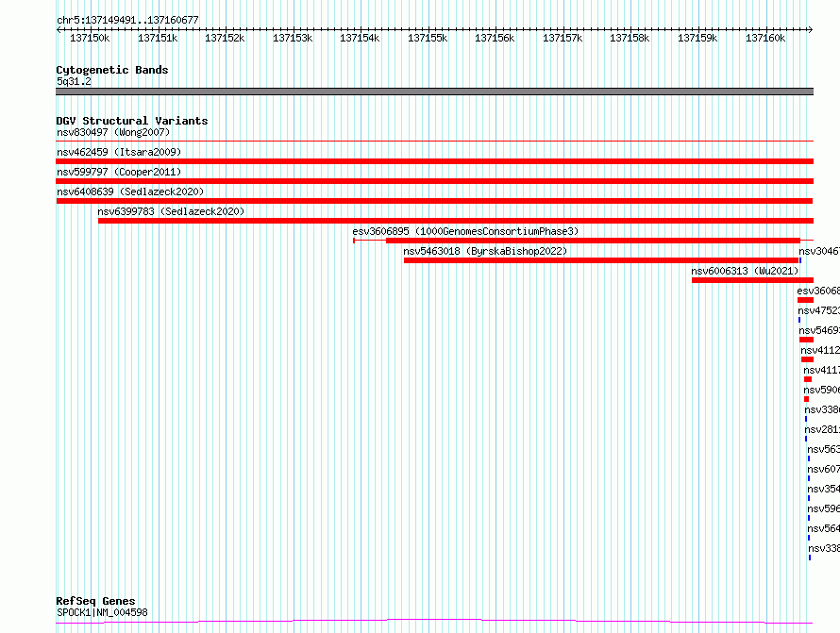Click the truncated nsv5469 variant label
The image size is (840, 633).
(819, 330)
